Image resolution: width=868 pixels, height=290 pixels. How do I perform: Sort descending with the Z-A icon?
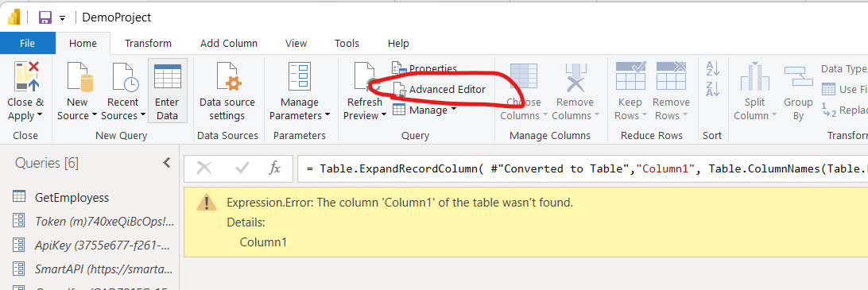(x=712, y=88)
